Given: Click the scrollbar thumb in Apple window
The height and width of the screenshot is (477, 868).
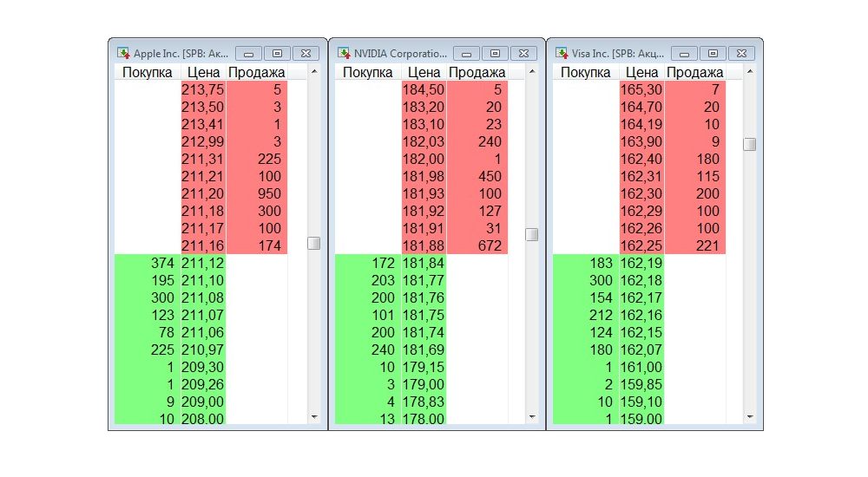Looking at the screenshot, I should pyautogui.click(x=313, y=244).
